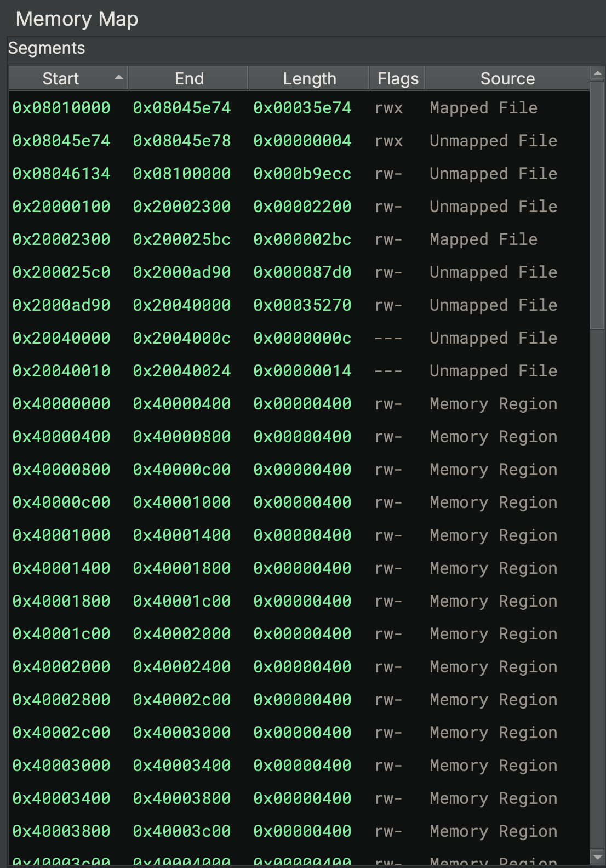This screenshot has height=868, width=606.
Task: Click rwx flags of the 0x08010000 row
Action: pos(389,108)
